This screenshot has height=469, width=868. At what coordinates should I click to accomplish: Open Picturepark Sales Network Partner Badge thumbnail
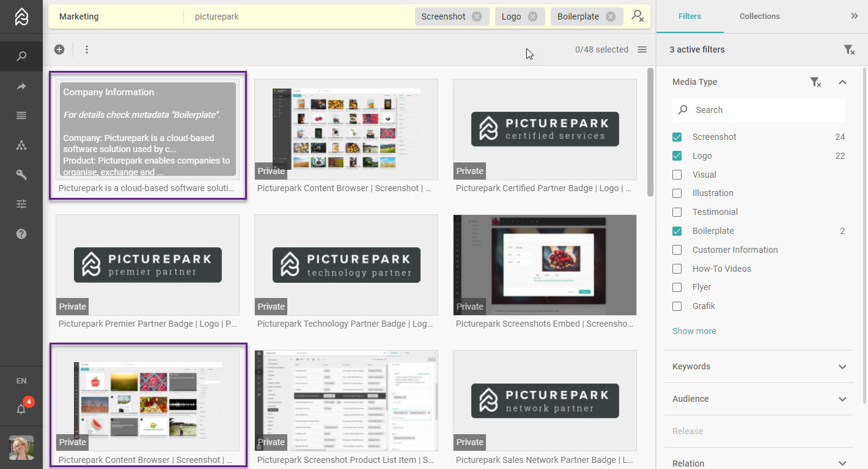(545, 401)
